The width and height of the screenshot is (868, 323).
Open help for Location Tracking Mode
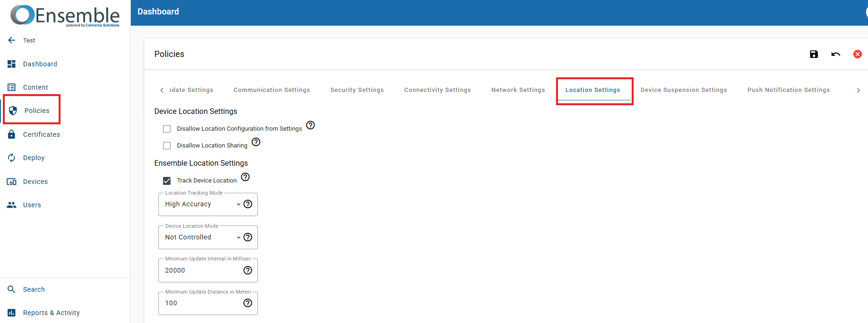pos(248,204)
